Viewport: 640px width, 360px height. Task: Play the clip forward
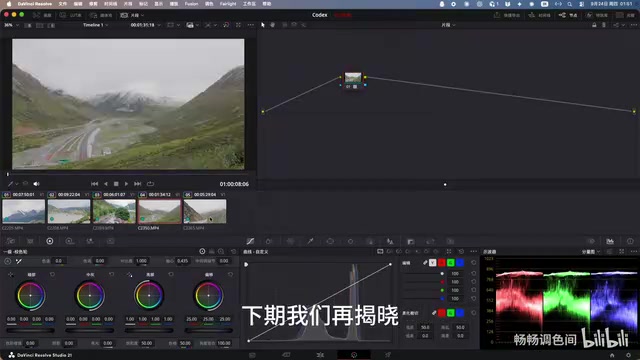coord(127,184)
